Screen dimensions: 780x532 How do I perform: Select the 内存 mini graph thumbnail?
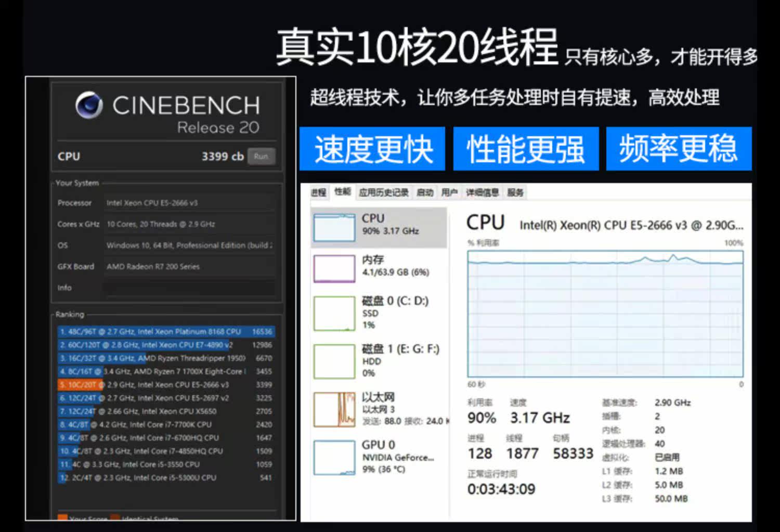coord(334,268)
